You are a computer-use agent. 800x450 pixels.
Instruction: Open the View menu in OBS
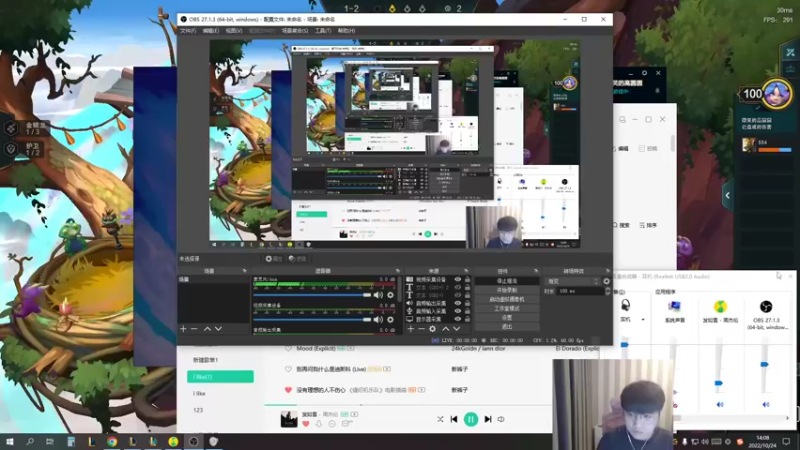coord(234,31)
